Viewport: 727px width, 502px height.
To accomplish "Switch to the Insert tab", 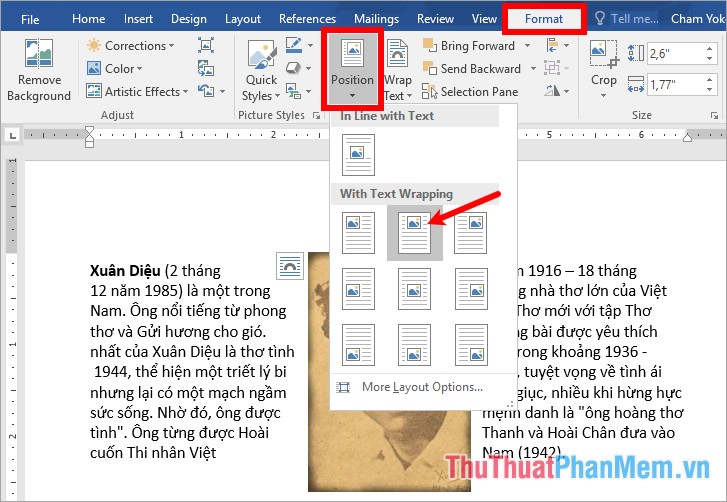I will (x=138, y=19).
